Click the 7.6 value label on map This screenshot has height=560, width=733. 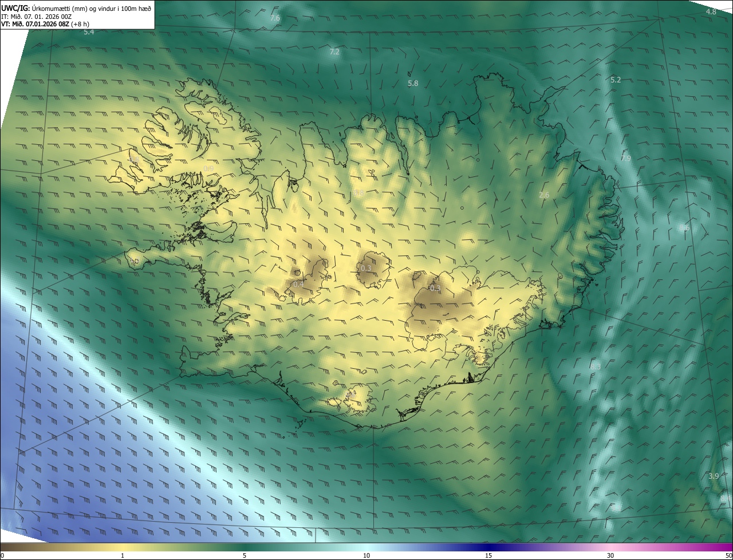click(x=275, y=18)
